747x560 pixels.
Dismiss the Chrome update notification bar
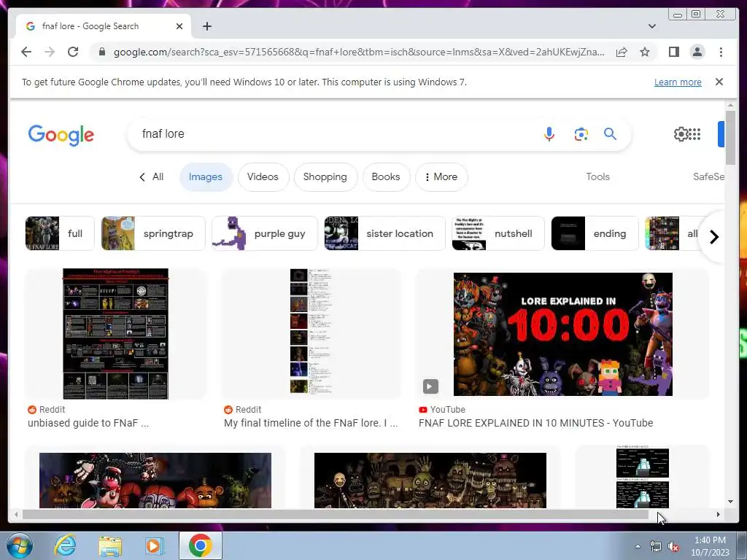click(719, 82)
